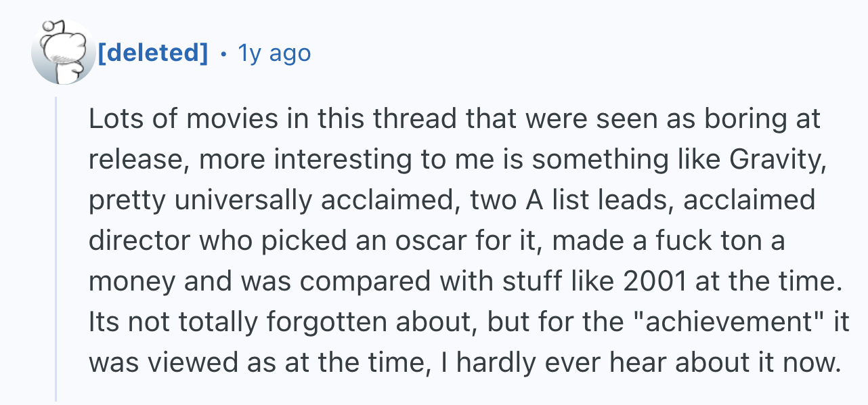Image resolution: width=868 pixels, height=405 pixels.
Task: Click the first line starting "Lots of movies"
Action: [454, 120]
